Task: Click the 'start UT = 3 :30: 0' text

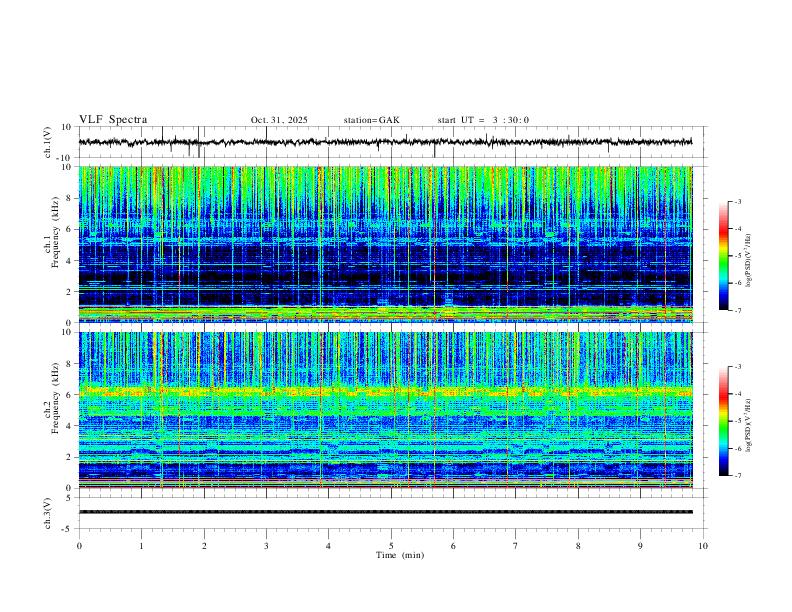Action: [x=483, y=120]
